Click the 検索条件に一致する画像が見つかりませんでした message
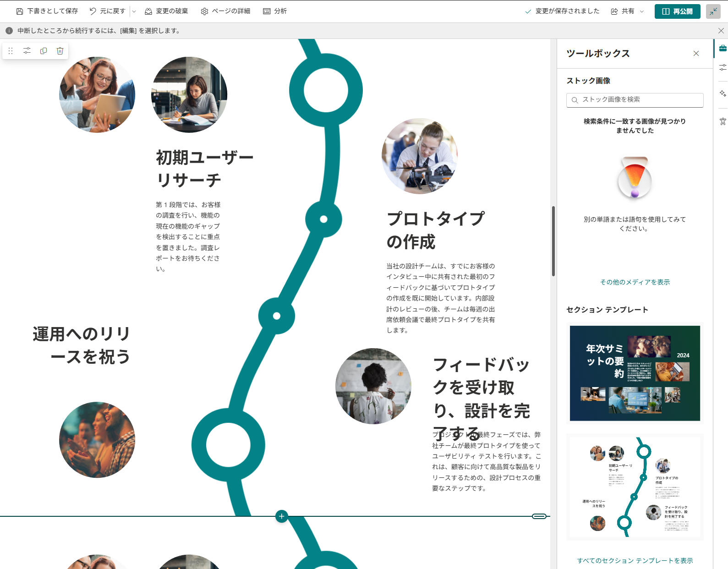 point(635,126)
